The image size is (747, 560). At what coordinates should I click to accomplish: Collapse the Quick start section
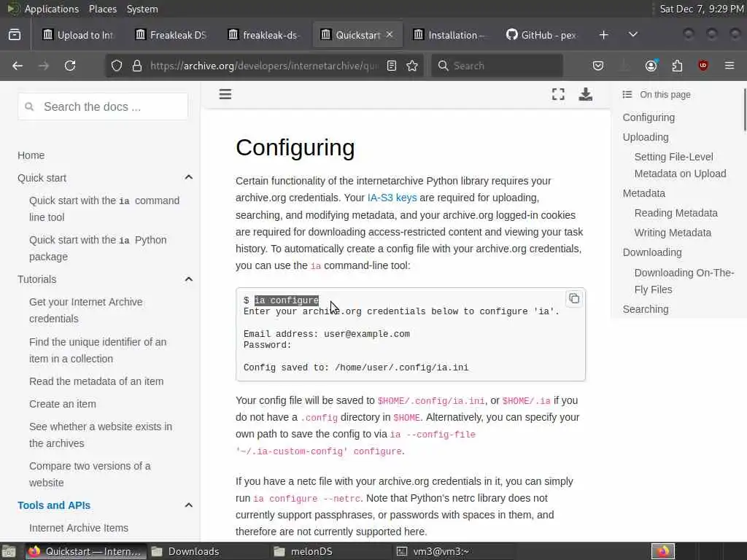(189, 178)
